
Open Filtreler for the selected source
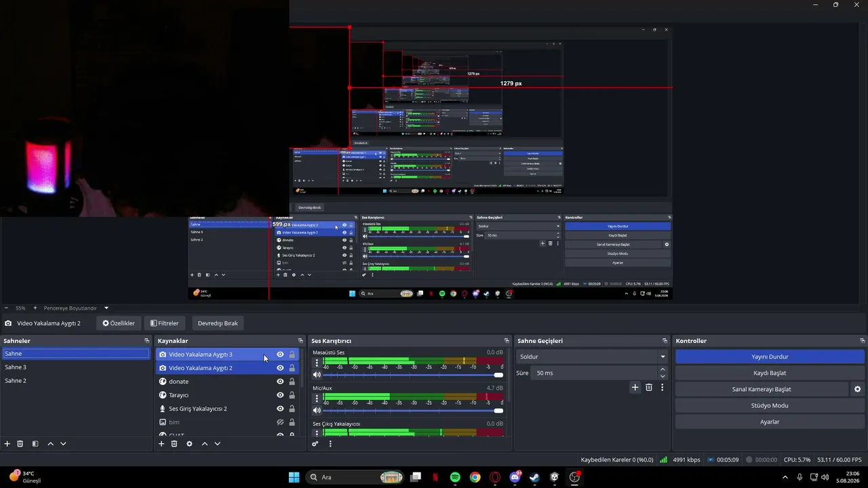coord(165,323)
